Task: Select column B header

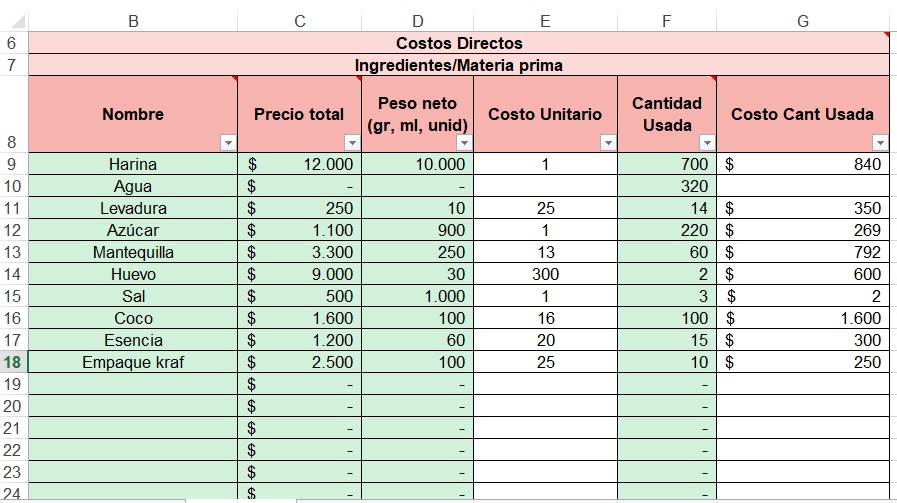Action: (x=133, y=22)
